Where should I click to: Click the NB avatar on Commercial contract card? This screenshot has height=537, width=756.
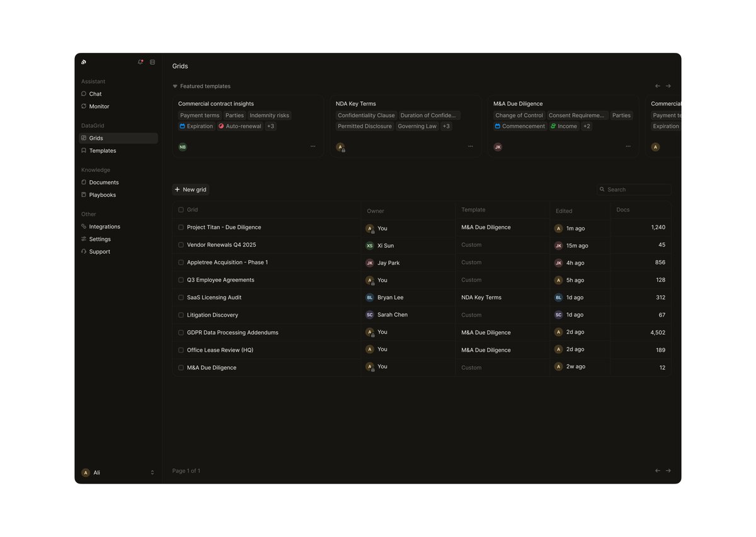click(x=183, y=147)
